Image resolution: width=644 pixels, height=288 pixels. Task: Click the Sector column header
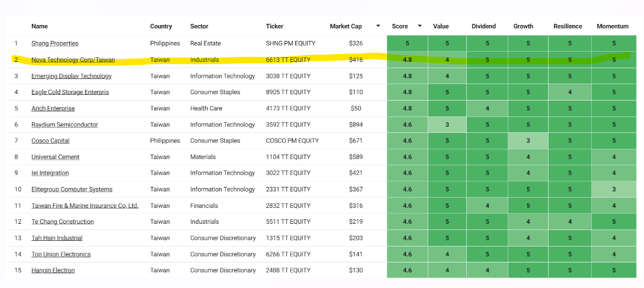(x=199, y=26)
